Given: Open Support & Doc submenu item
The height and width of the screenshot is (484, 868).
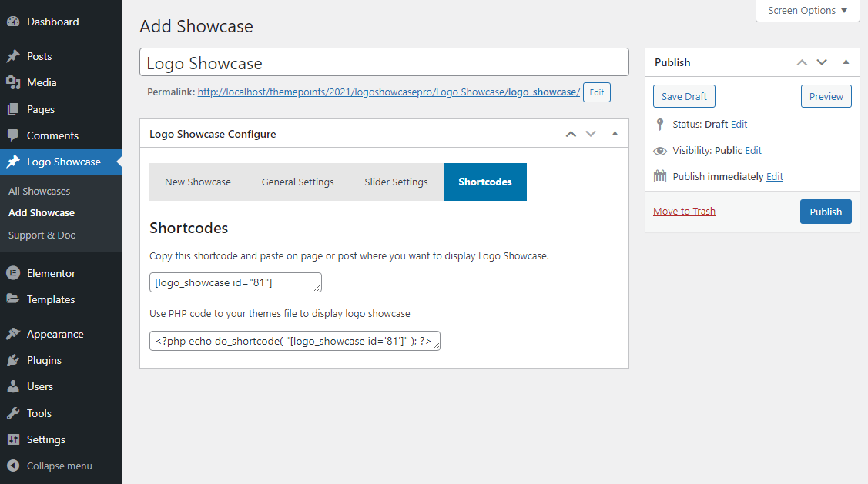Looking at the screenshot, I should [42, 235].
